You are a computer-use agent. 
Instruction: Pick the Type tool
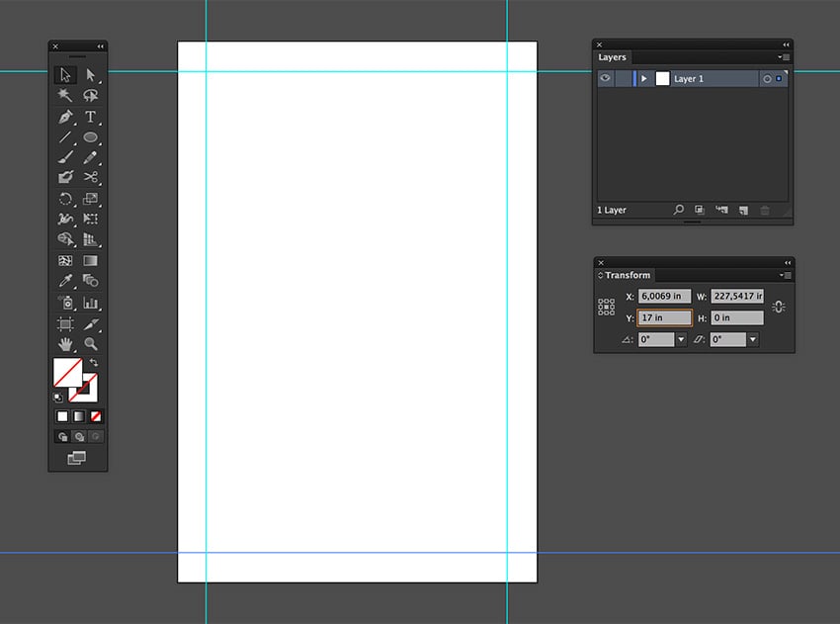(91, 119)
